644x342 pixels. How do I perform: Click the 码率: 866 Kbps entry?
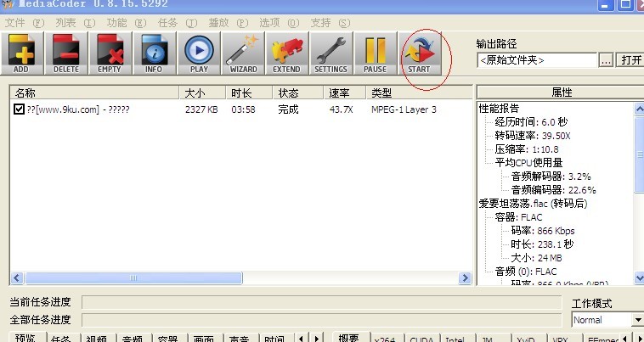click(543, 231)
